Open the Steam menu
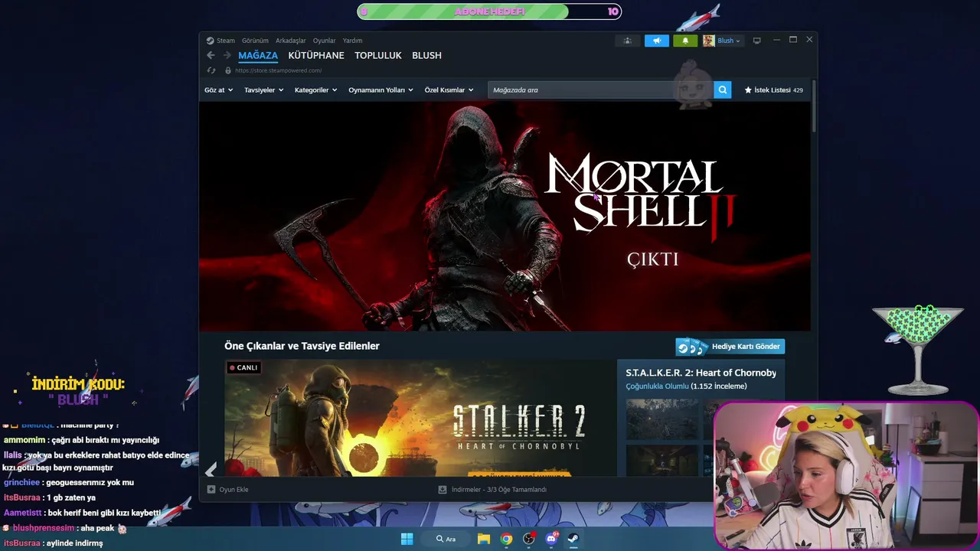 point(226,41)
